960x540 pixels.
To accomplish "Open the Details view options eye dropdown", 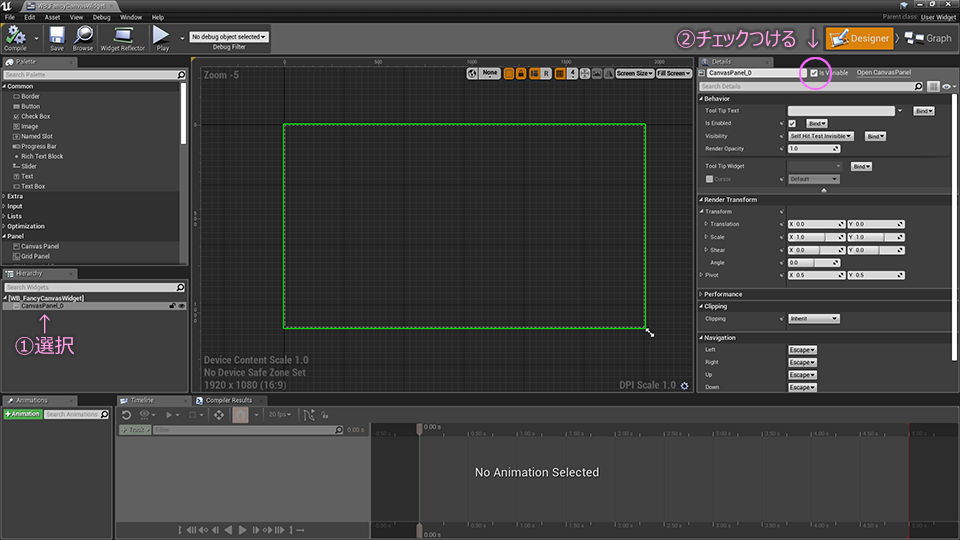I will point(948,86).
